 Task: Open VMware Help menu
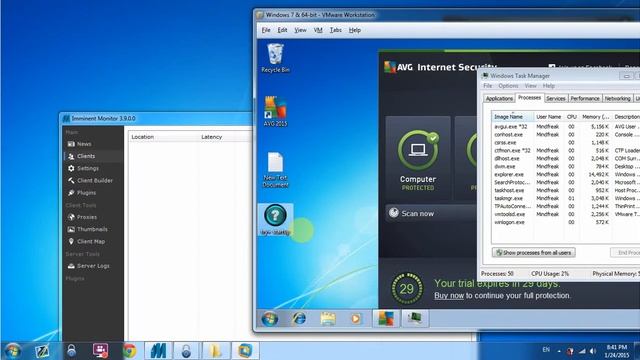[x=355, y=30]
